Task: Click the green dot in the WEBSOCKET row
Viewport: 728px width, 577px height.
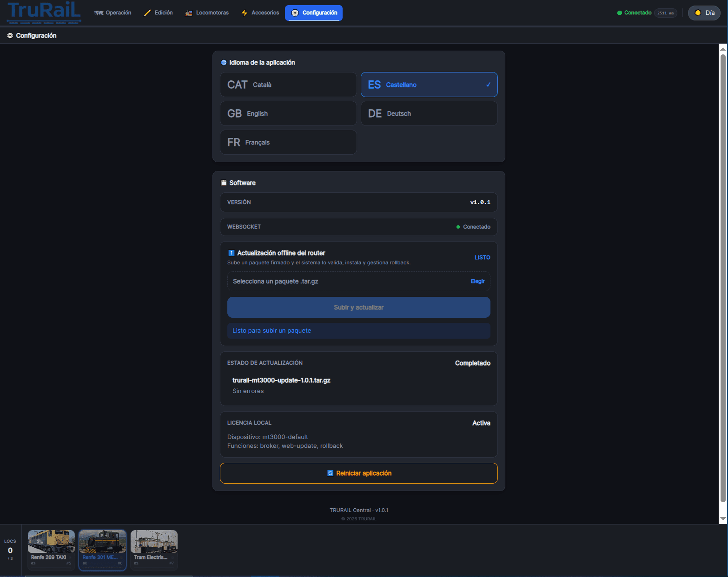Action: click(458, 227)
